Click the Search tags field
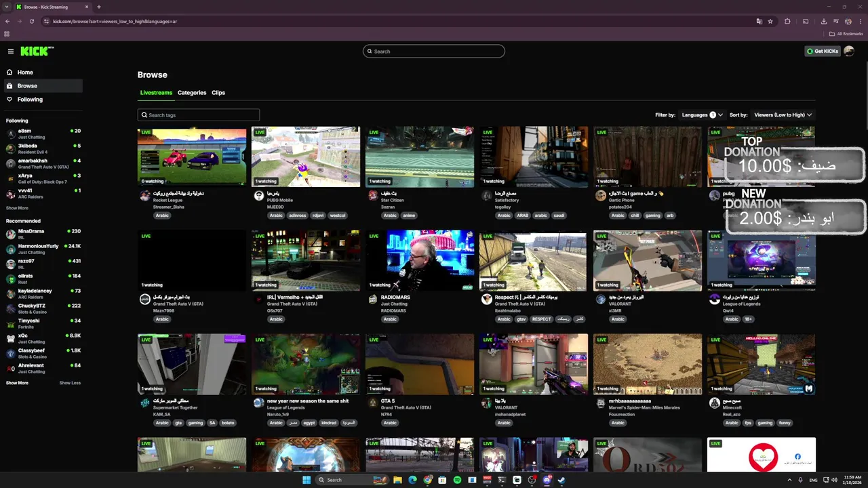This screenshot has height=488, width=868. pos(199,115)
